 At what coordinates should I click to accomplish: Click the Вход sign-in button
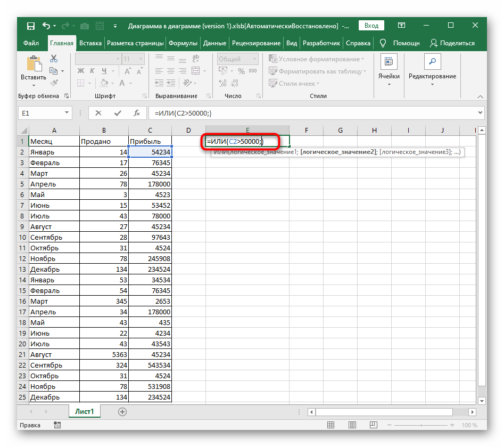pos(372,26)
